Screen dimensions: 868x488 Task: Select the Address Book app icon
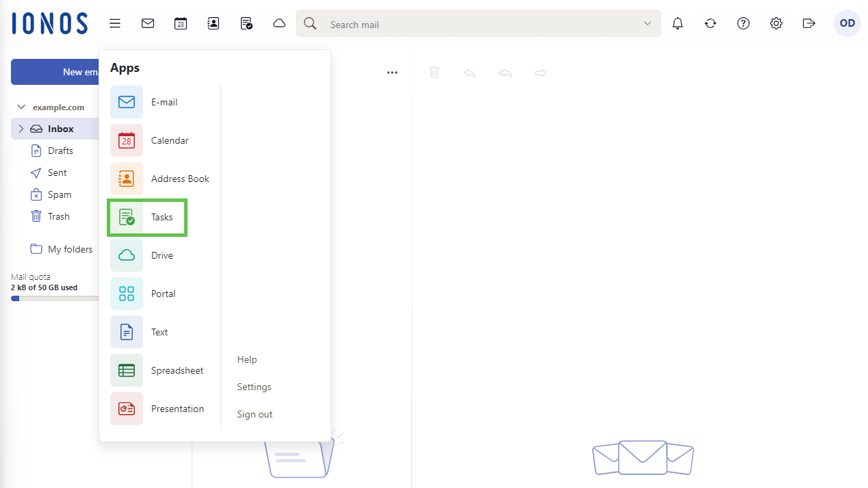click(x=127, y=179)
